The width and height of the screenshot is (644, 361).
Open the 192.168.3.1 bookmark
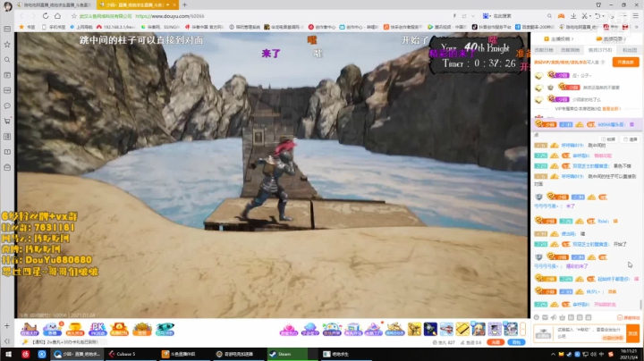115,27
